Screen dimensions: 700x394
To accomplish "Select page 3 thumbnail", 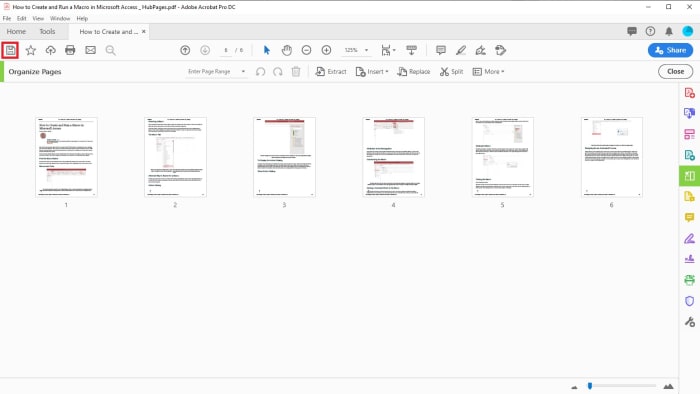I will point(284,157).
